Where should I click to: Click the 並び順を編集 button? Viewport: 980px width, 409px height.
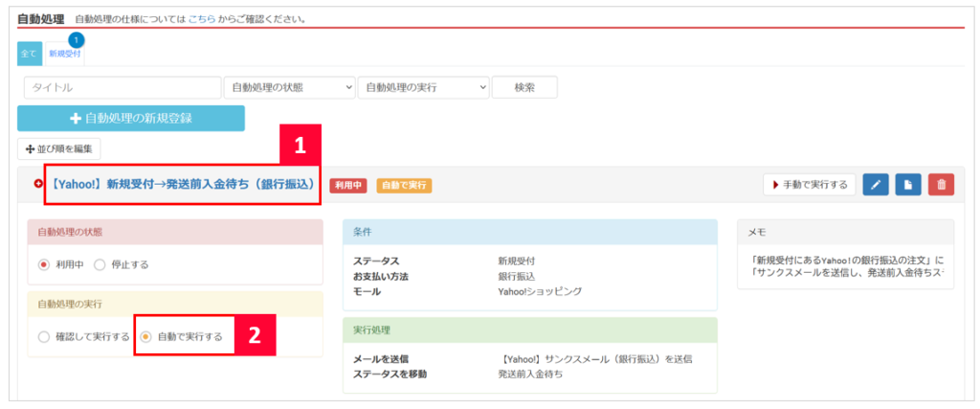click(58, 148)
